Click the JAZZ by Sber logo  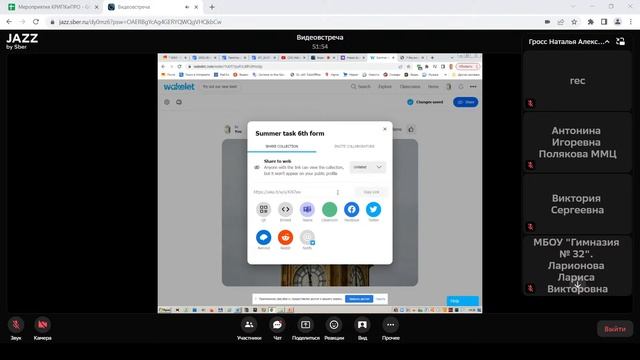tap(22, 41)
